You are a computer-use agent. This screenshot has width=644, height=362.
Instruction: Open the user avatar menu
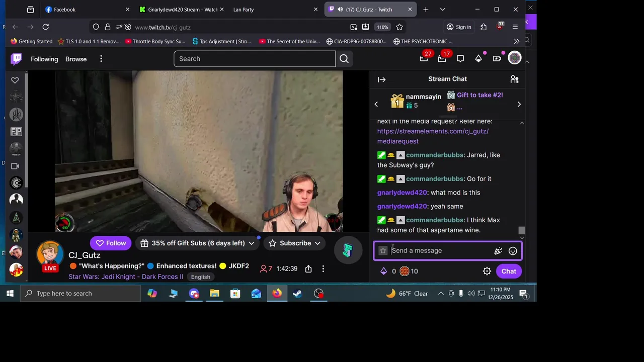514,58
